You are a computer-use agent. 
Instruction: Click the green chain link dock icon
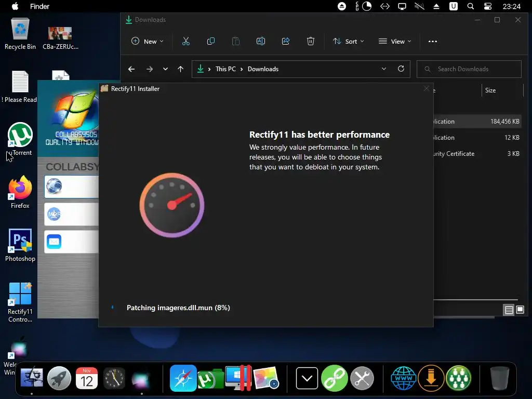[x=334, y=378]
